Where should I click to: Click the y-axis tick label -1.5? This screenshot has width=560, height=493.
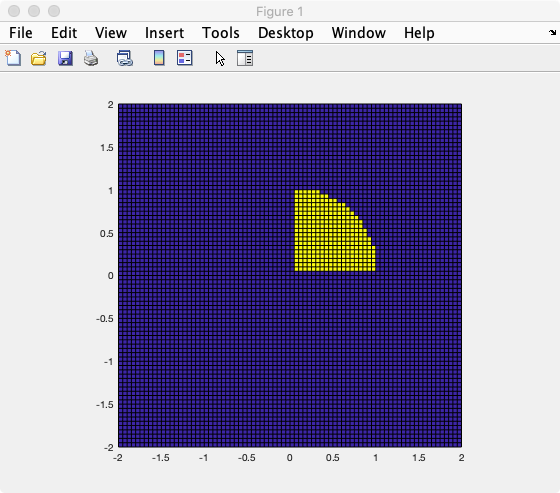pyautogui.click(x=105, y=404)
